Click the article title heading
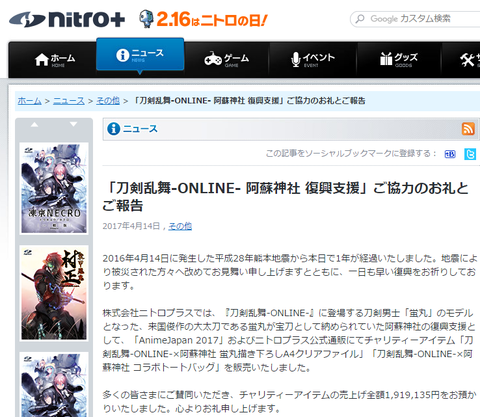Viewport: 480px width, 417px height. (285, 197)
